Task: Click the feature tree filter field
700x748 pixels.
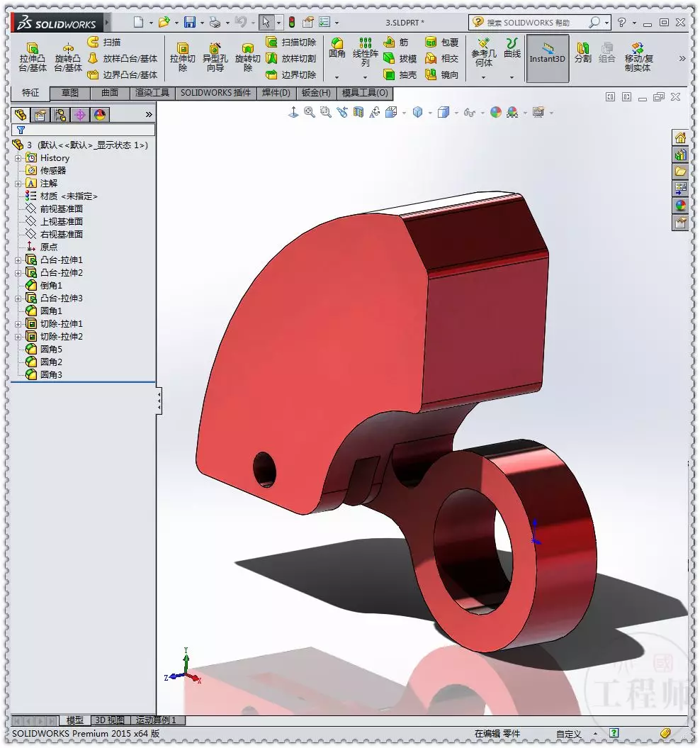Action: coord(83,129)
